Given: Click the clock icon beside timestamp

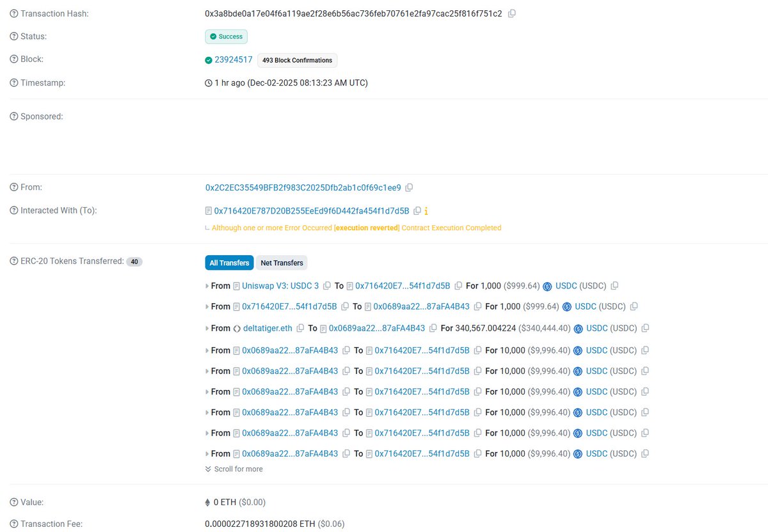Looking at the screenshot, I should tap(209, 83).
